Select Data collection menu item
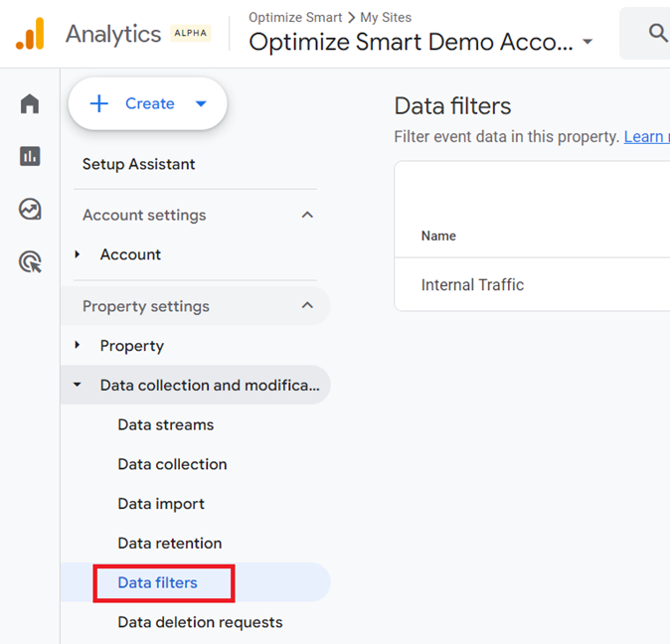 172,464
